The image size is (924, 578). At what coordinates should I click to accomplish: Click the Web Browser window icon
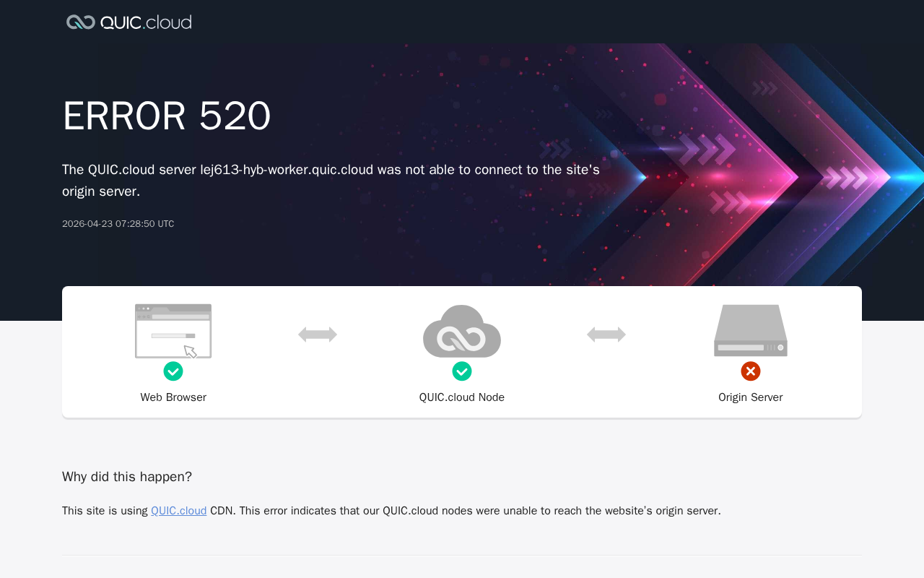point(173,331)
